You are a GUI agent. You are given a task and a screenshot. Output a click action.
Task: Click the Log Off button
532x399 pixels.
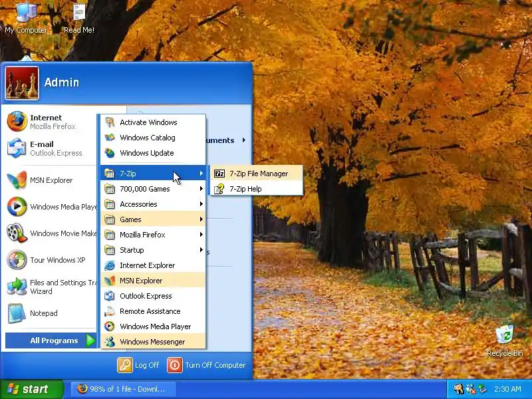pyautogui.click(x=138, y=365)
